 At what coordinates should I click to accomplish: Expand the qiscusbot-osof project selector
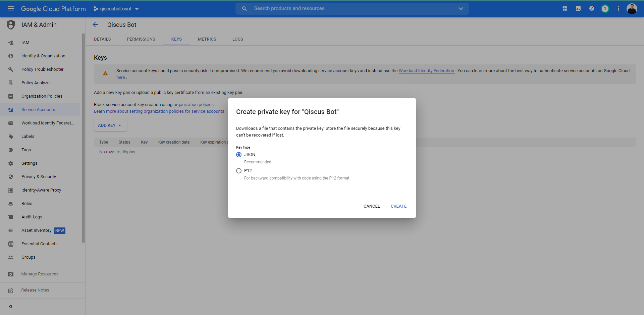pyautogui.click(x=116, y=9)
